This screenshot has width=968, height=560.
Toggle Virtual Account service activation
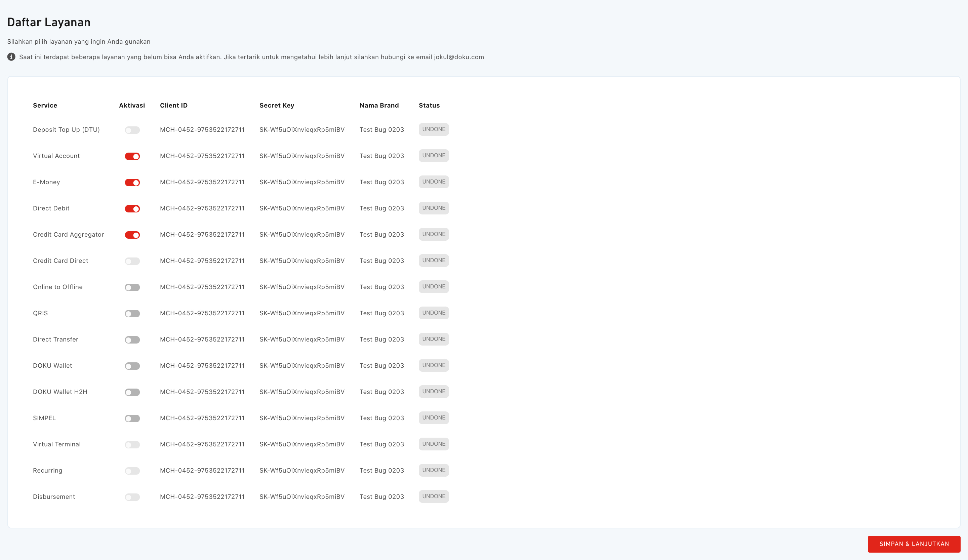tap(132, 155)
